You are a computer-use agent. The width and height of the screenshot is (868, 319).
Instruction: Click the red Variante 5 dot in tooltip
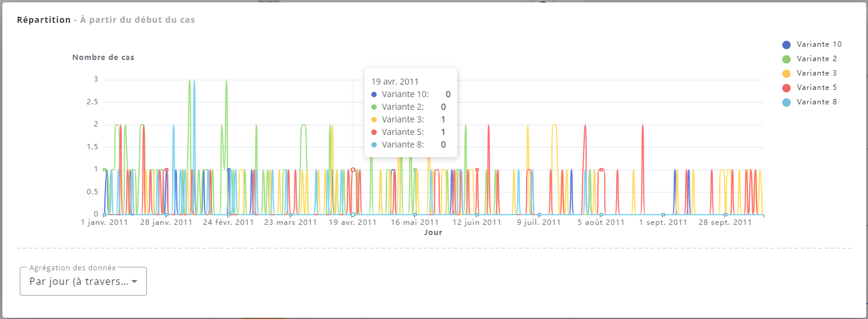[374, 132]
